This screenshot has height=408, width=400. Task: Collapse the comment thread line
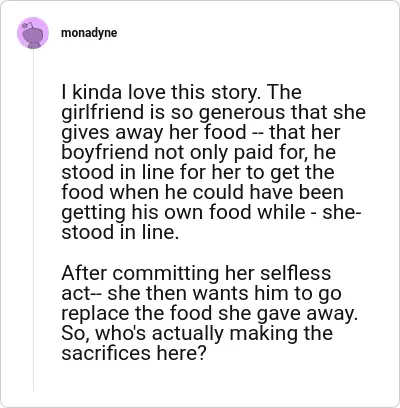pyautogui.click(x=33, y=220)
